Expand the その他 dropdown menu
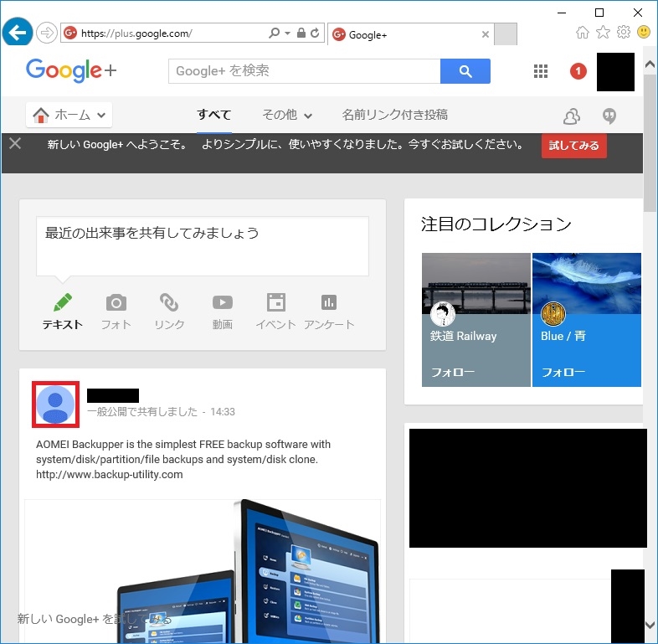 click(287, 115)
